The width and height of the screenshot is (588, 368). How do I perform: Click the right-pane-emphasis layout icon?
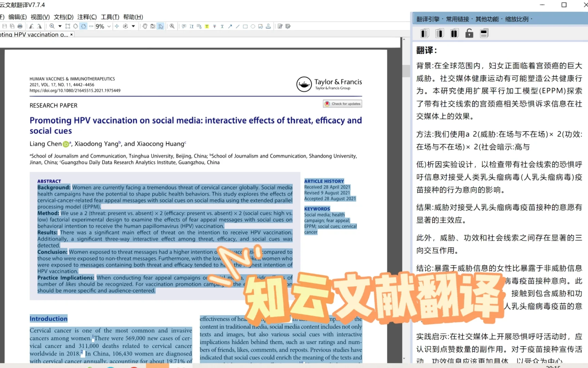point(439,33)
